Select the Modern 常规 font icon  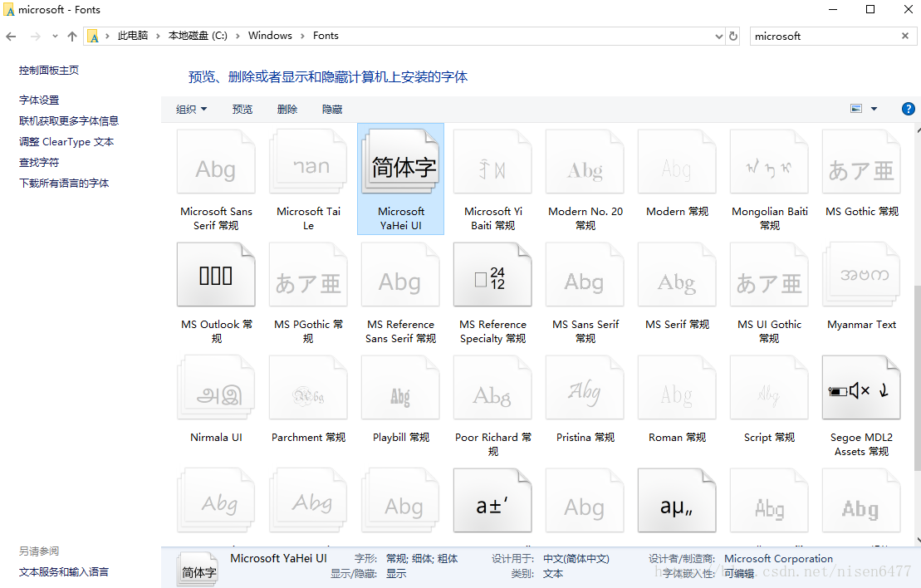(677, 163)
